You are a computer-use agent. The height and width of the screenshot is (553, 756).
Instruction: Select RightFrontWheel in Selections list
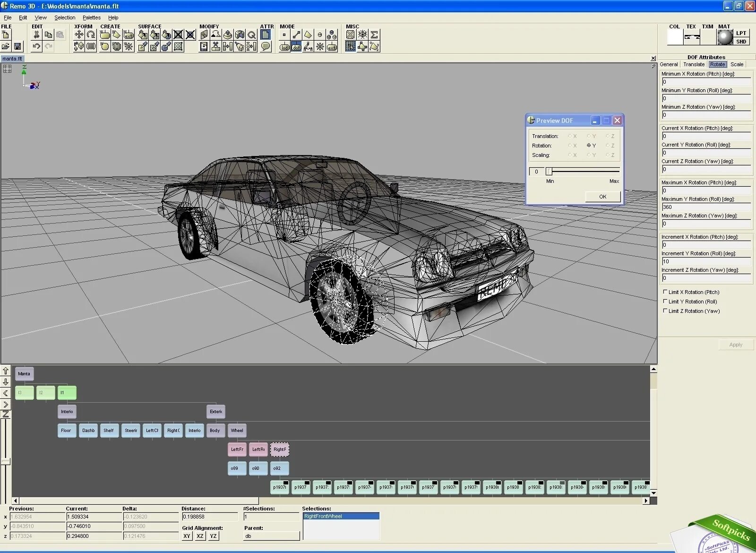coord(341,516)
